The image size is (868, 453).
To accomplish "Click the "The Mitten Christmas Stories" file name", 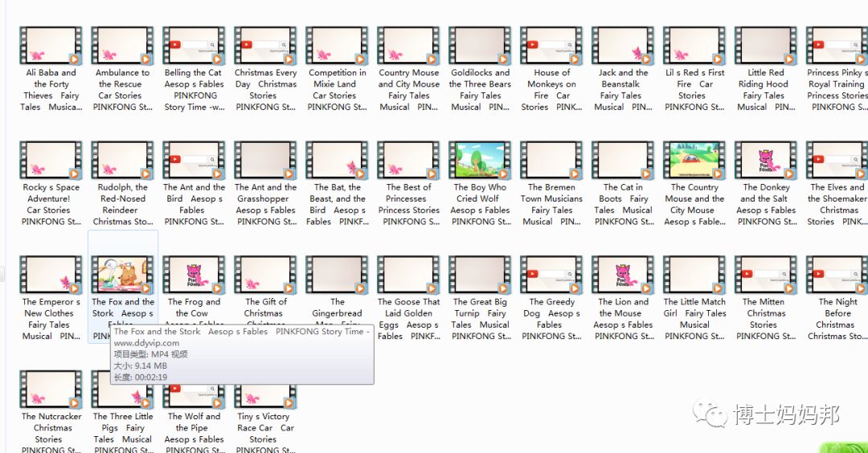I will point(766,319).
